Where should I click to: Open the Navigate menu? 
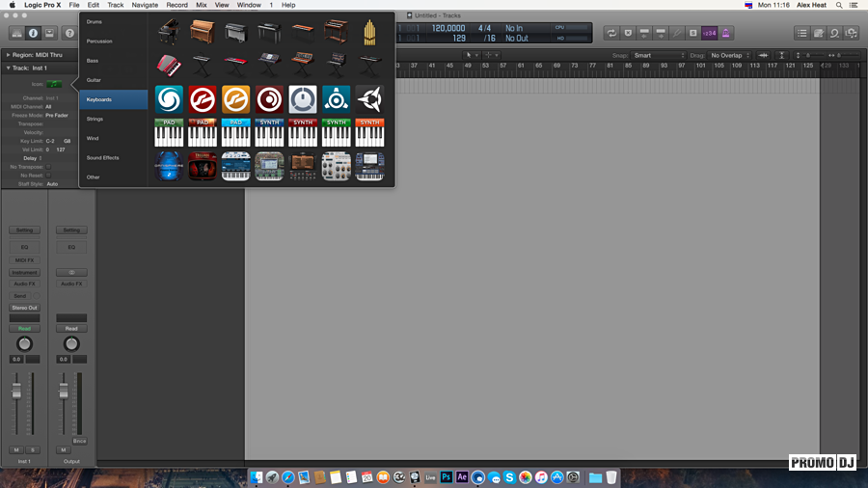coord(145,5)
